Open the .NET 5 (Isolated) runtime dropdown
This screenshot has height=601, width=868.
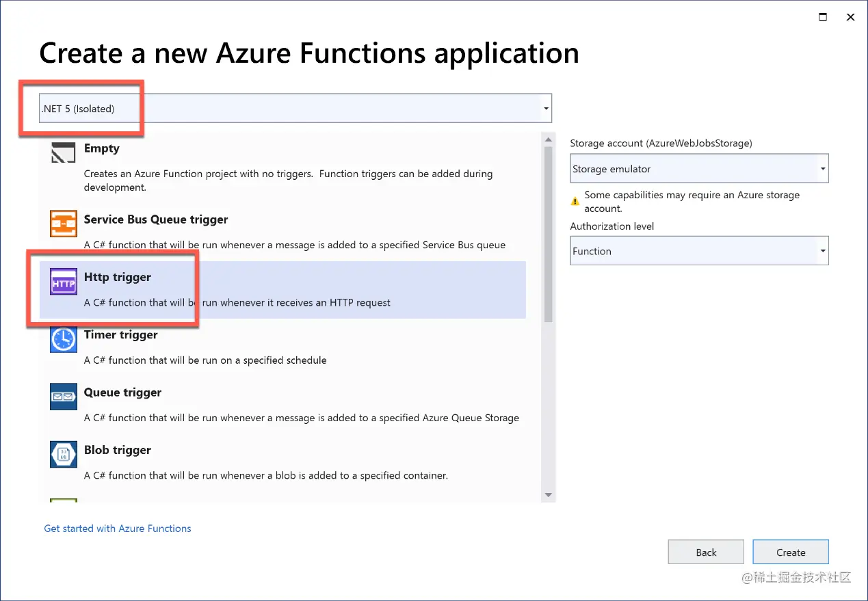tap(546, 109)
